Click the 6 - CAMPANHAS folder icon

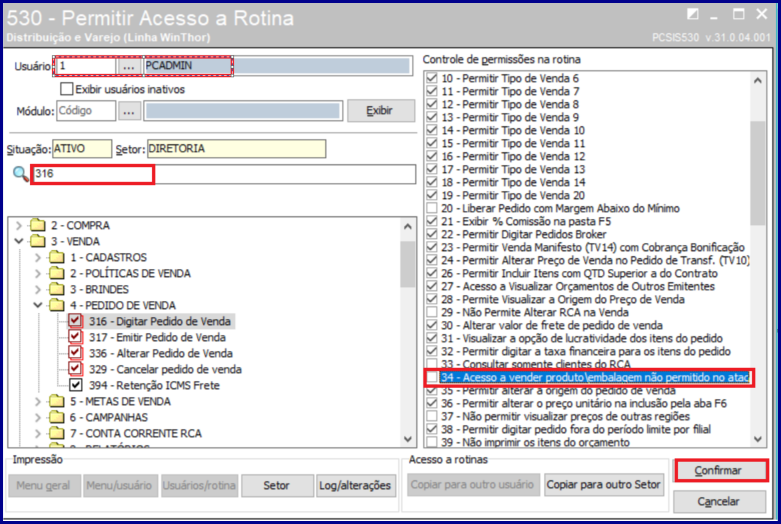tap(57, 417)
